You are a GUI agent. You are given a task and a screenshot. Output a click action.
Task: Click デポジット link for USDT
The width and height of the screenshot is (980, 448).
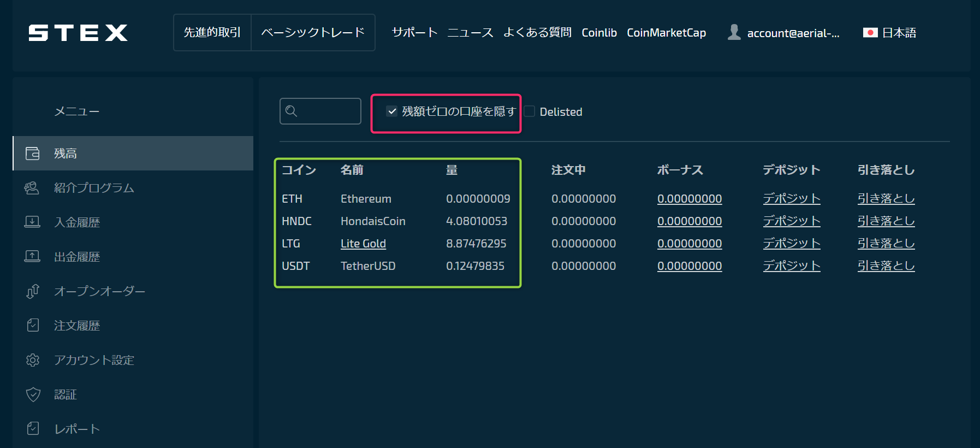(x=792, y=266)
